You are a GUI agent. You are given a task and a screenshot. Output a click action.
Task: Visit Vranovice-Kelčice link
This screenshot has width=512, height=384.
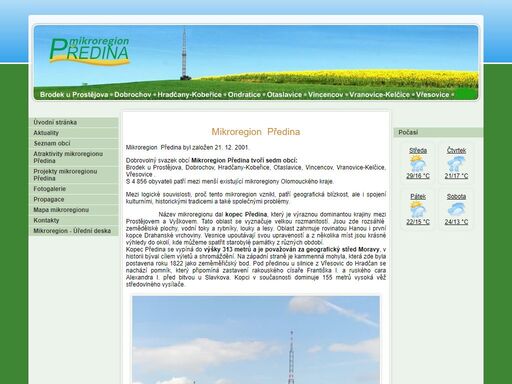[x=380, y=95]
